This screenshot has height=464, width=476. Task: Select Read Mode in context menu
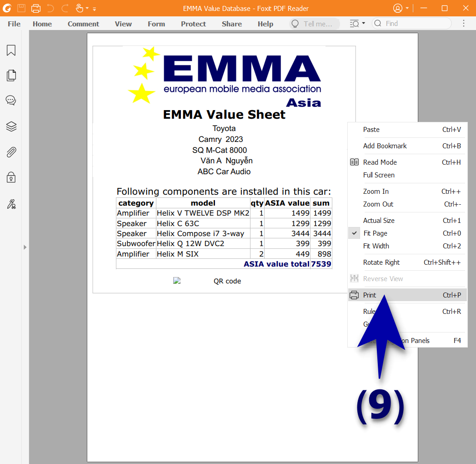(407, 162)
